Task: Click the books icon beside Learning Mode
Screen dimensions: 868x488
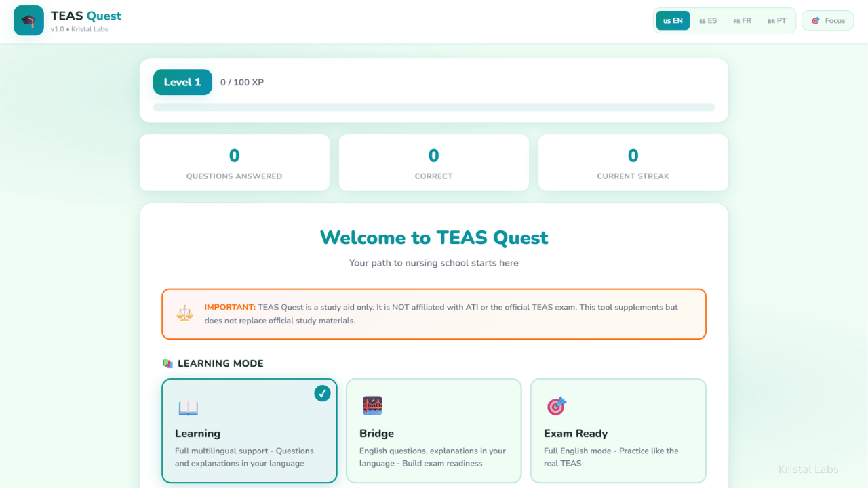Action: click(168, 363)
